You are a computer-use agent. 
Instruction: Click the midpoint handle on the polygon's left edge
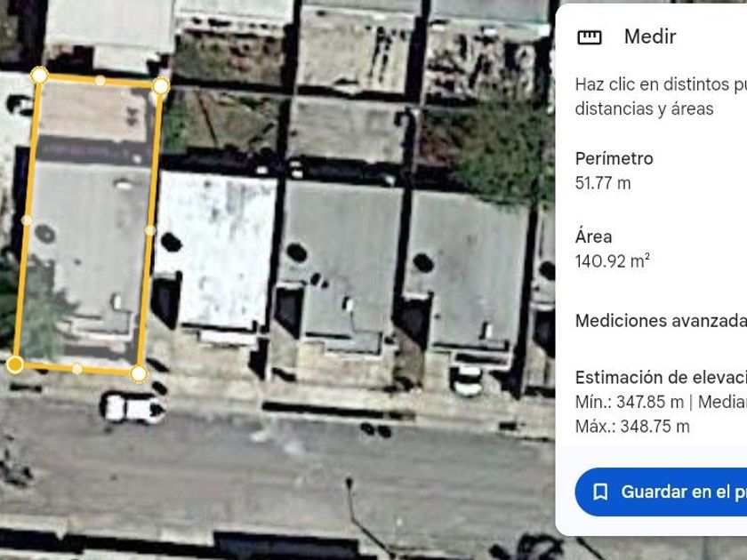coord(28,220)
